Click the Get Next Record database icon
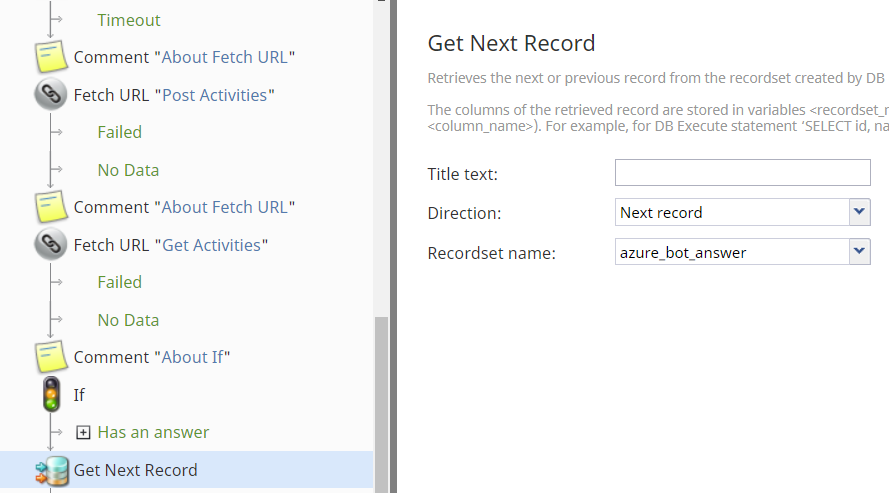The width and height of the screenshot is (889, 493). point(52,470)
